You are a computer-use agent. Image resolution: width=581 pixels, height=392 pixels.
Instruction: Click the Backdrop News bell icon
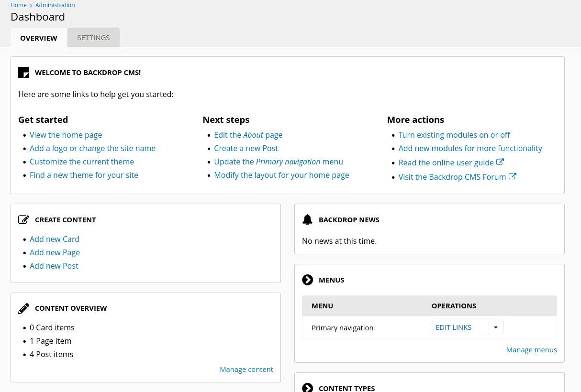(308, 220)
